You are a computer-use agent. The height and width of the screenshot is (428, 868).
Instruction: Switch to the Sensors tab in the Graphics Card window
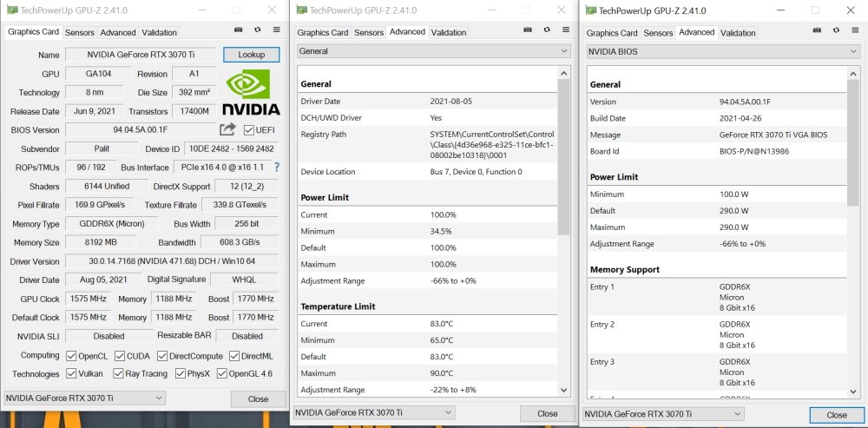point(80,32)
